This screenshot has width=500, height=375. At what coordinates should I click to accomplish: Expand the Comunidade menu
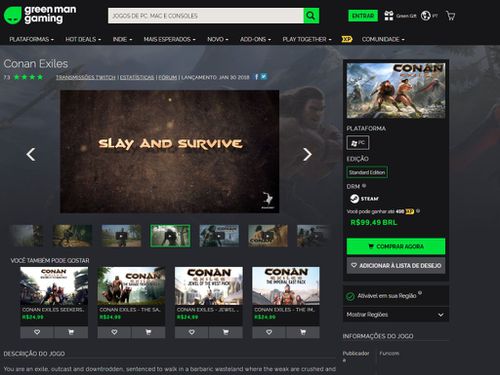[x=383, y=39]
